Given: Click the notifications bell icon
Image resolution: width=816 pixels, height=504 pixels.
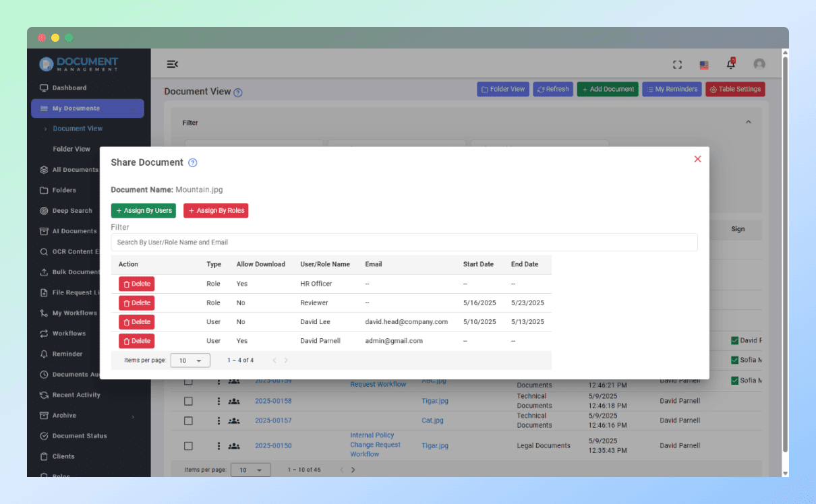Looking at the screenshot, I should pyautogui.click(x=730, y=64).
